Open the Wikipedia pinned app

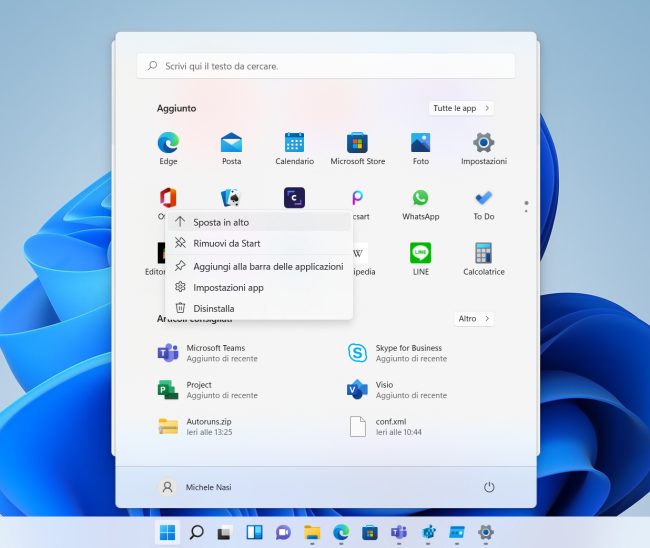pos(361,259)
